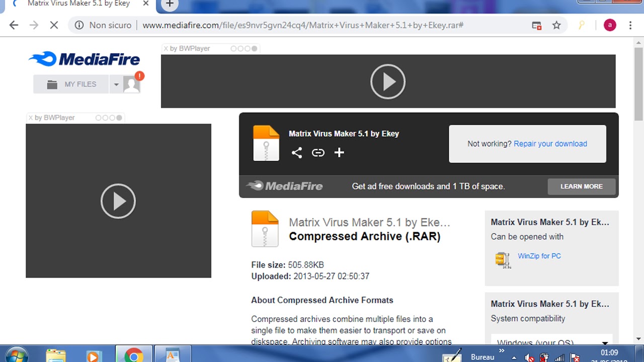Open the Windows Start button

point(17,355)
